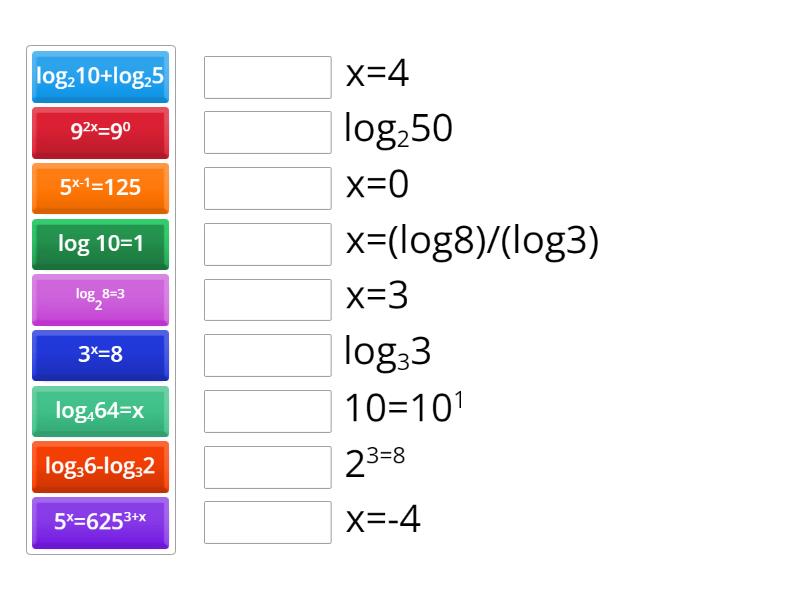Click the x=(log8)/(log3) answer text
This screenshot has width=800, height=600.
coord(472,242)
